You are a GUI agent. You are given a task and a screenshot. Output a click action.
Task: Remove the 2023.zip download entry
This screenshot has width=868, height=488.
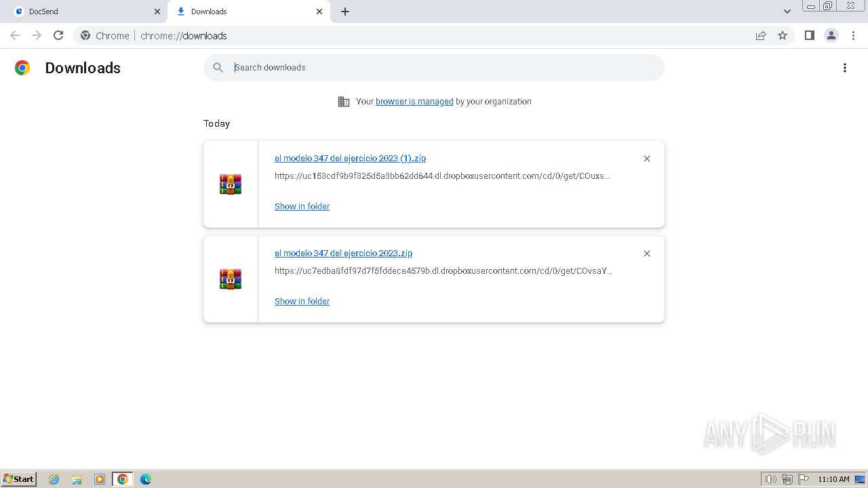coord(647,253)
